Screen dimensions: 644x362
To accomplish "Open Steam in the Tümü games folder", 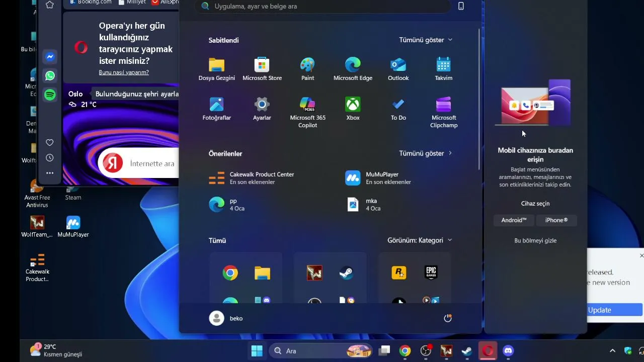I will click(x=346, y=273).
